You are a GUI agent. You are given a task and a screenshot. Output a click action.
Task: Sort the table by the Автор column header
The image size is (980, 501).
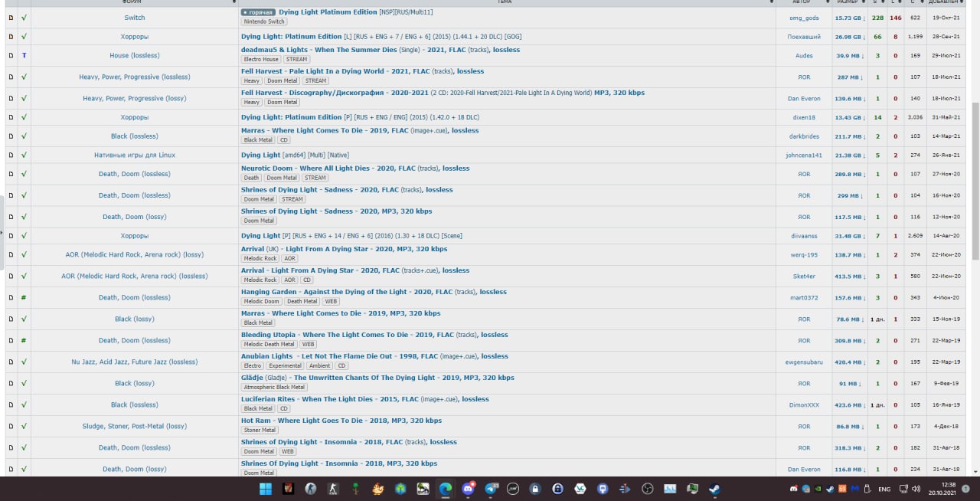pos(804,2)
